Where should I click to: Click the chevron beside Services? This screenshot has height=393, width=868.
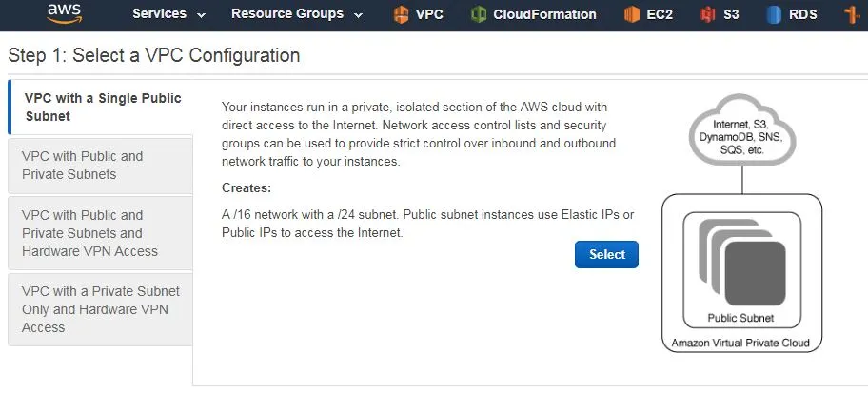coord(201,15)
